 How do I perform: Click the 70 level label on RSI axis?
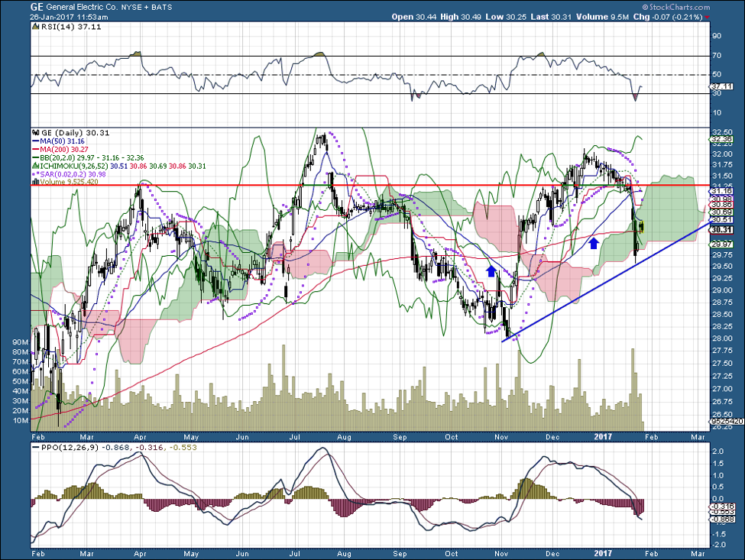(x=717, y=56)
